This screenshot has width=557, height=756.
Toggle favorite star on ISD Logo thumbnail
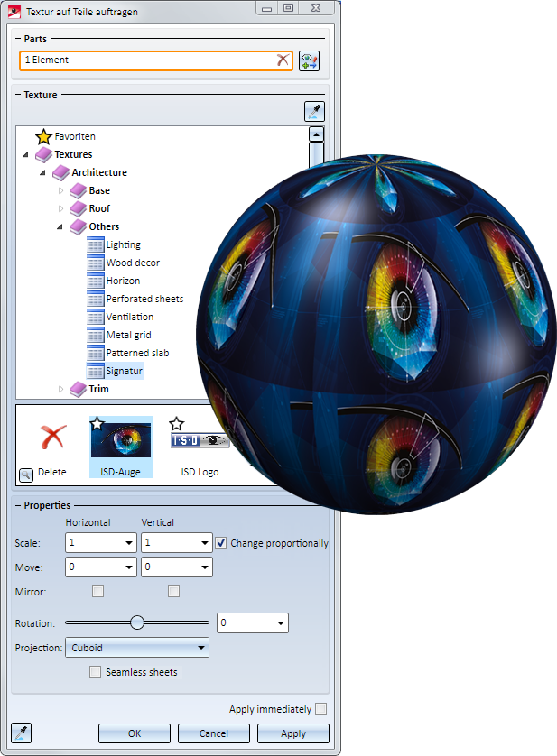[177, 423]
